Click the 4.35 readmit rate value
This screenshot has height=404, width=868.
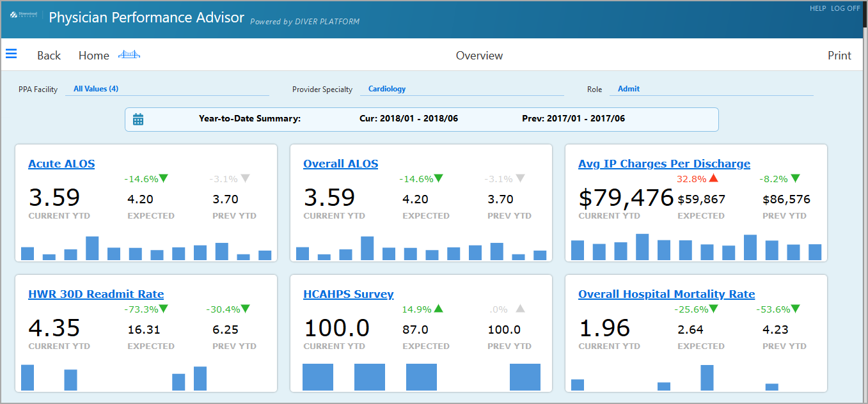click(x=54, y=329)
